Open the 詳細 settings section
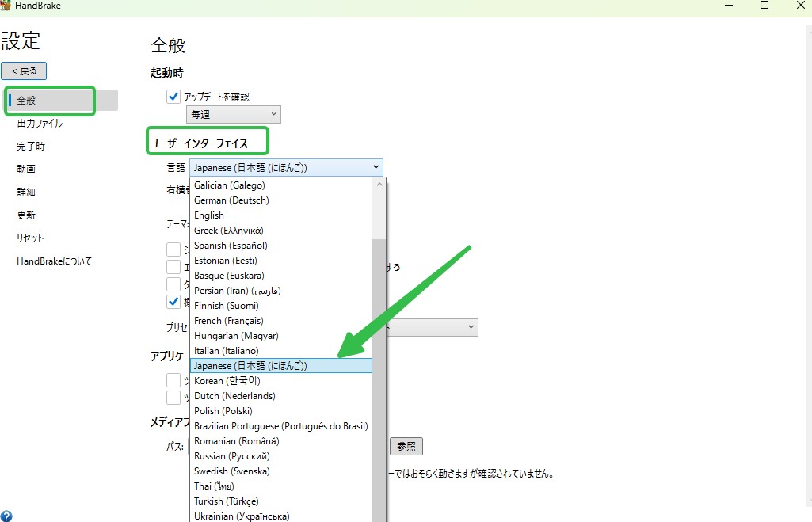 26,192
